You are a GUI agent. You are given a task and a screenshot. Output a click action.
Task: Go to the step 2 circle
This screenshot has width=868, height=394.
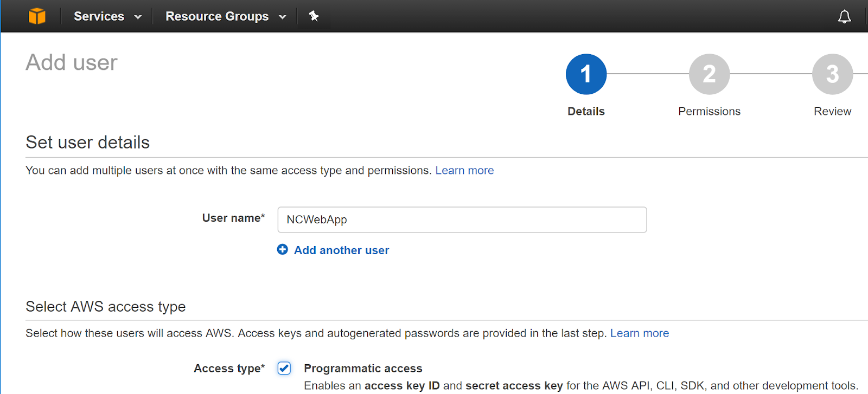click(x=709, y=74)
